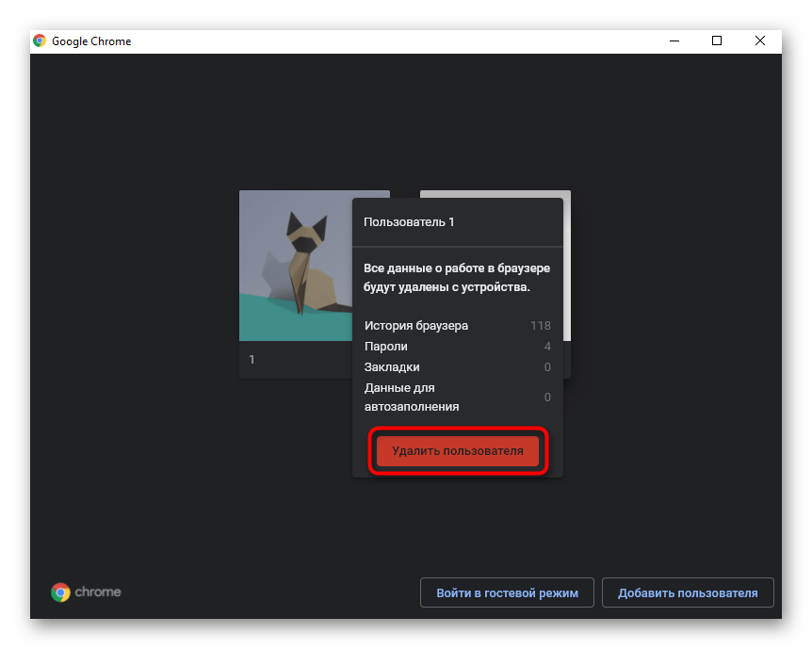Click the red Удалить пользователя button
Image resolution: width=812 pixels, height=649 pixels.
click(x=457, y=450)
